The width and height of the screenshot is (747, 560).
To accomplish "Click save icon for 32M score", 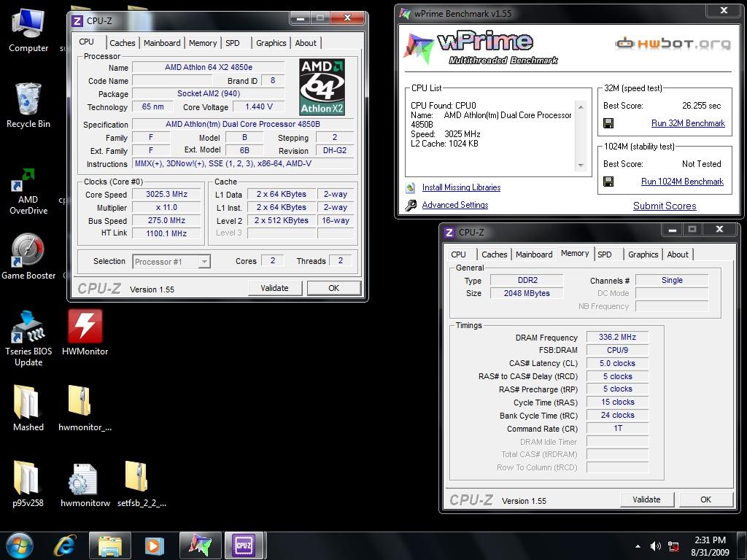I will (x=608, y=123).
